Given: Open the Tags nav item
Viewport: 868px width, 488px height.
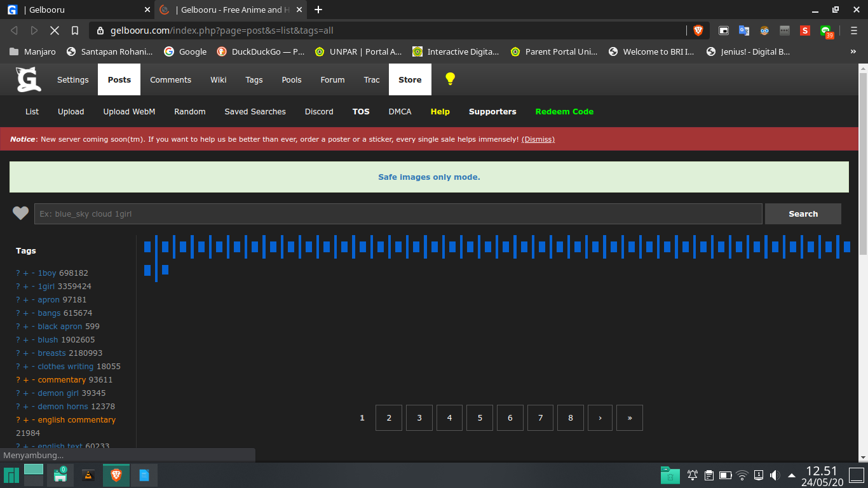Looking at the screenshot, I should (x=254, y=79).
